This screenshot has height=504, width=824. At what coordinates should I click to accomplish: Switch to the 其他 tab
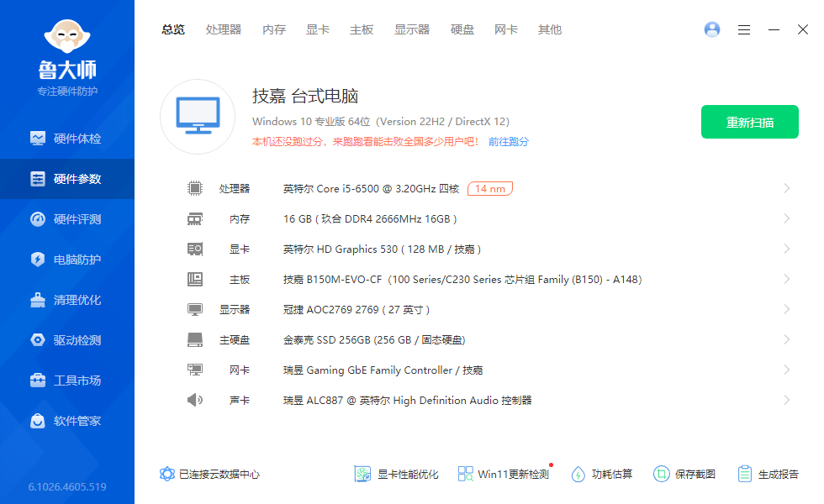pyautogui.click(x=550, y=30)
